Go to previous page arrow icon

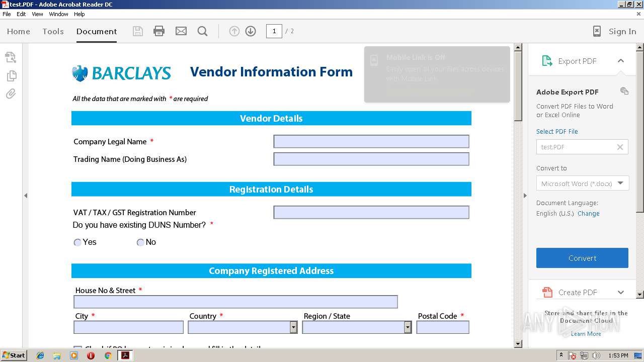point(234,31)
